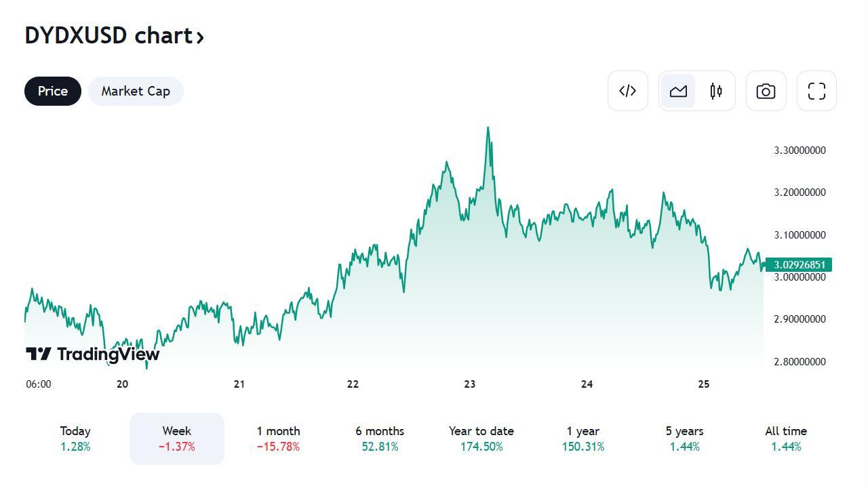Select the Today time range
The image size is (868, 488).
click(x=75, y=439)
